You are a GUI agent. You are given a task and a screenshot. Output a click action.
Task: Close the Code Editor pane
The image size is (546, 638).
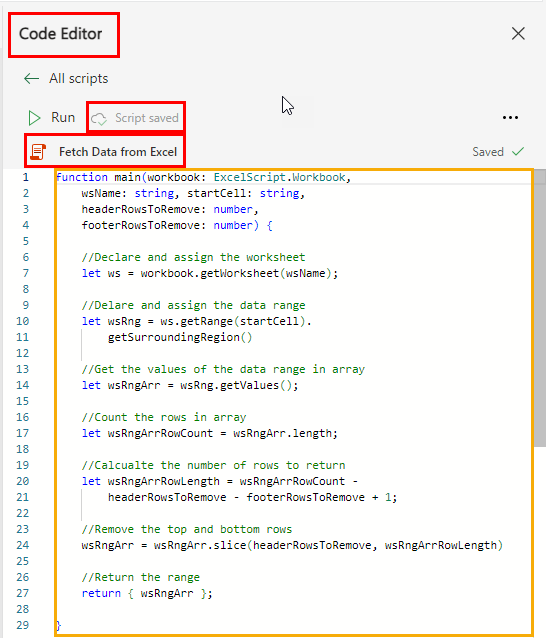pos(518,33)
